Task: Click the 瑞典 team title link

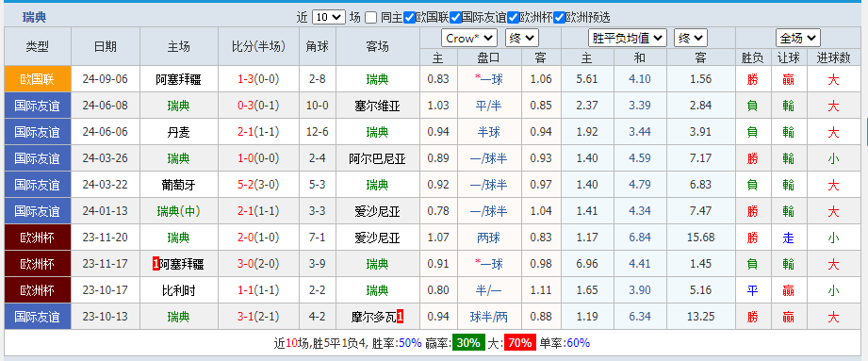Action: point(34,17)
